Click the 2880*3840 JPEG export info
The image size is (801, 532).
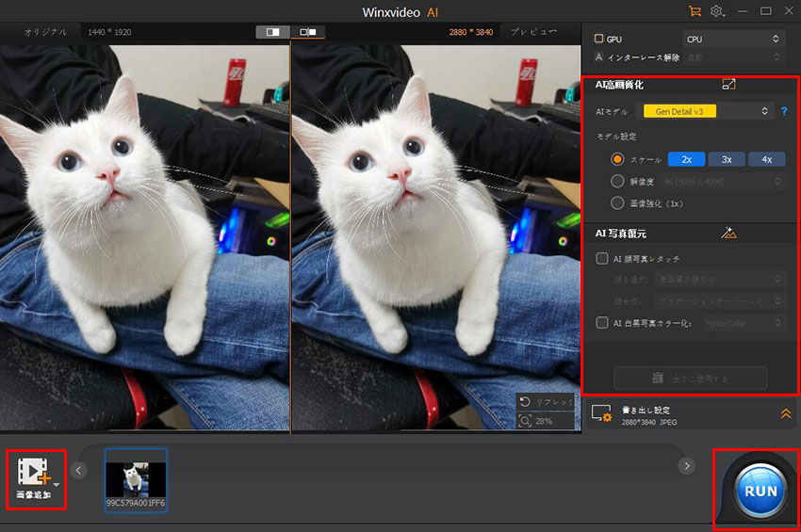click(x=648, y=422)
